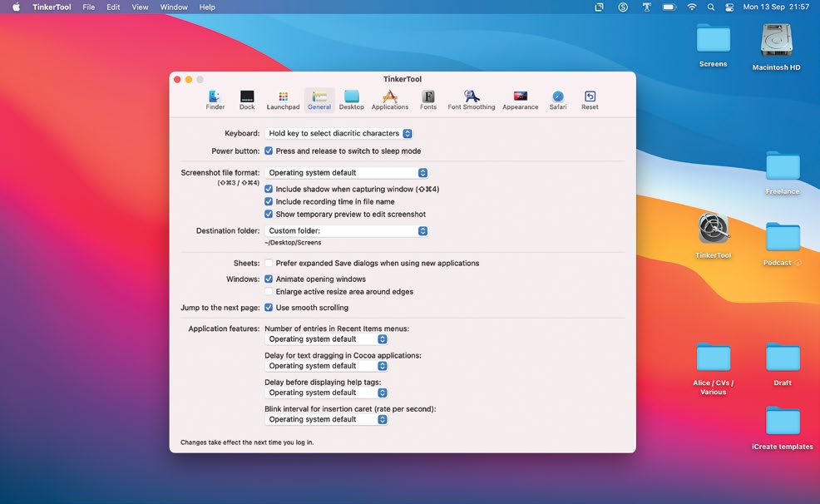Enable prefer expanded Save dialogs

269,263
